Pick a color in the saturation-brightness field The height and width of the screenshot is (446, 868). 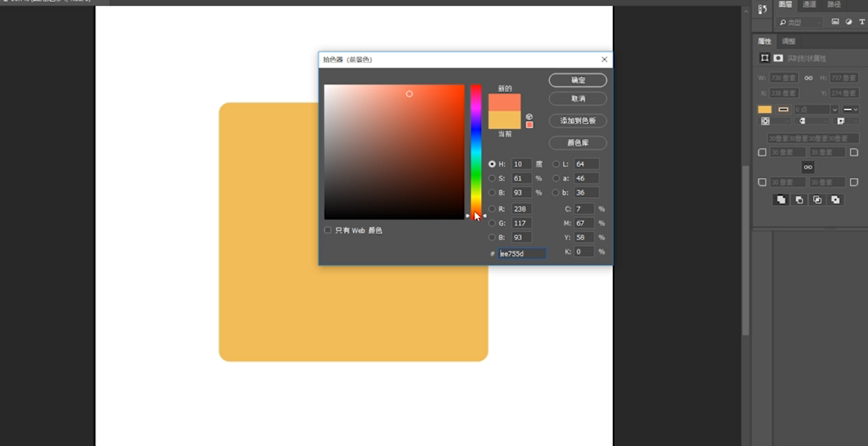(x=394, y=151)
